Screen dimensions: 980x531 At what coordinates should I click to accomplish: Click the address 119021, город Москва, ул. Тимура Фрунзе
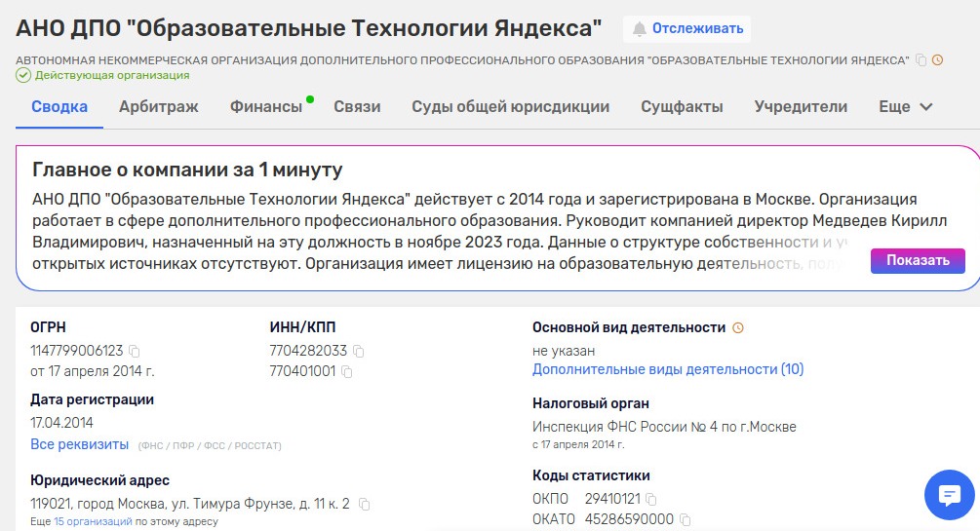[x=163, y=504]
